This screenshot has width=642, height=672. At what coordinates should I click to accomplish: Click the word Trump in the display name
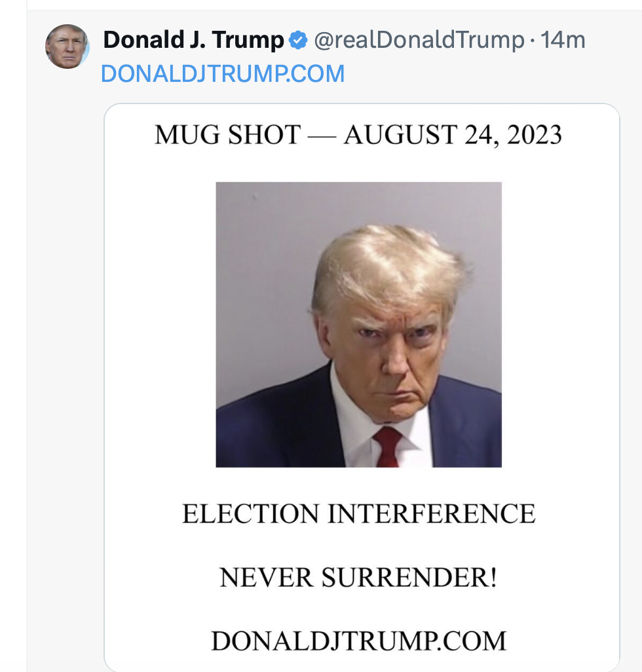248,41
